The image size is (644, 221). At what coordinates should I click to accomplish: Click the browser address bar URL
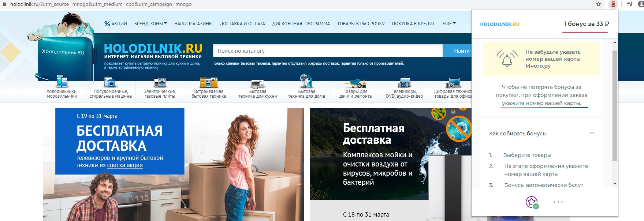(x=101, y=4)
